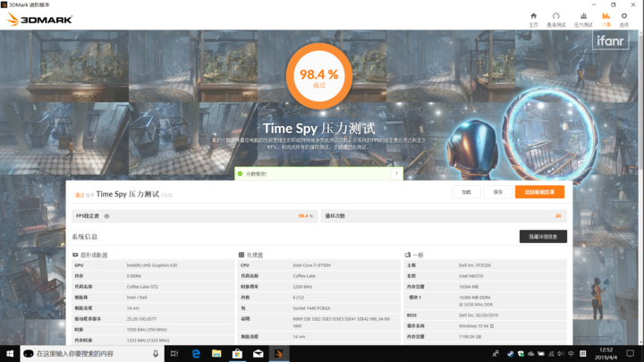Click the volume speaker tray icon

(561, 353)
